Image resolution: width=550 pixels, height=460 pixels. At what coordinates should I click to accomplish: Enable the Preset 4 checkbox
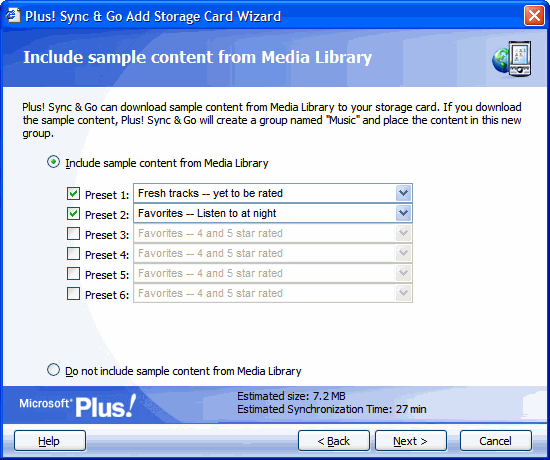73,253
